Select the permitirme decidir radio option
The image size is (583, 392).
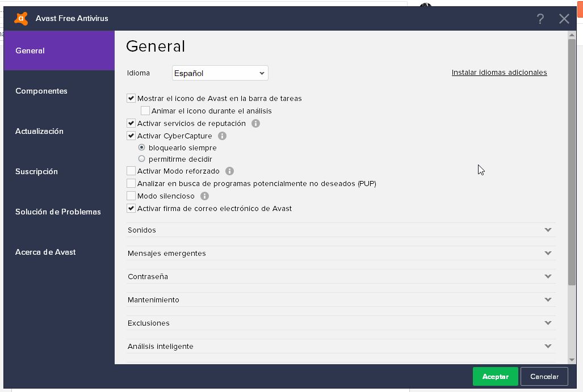point(142,159)
